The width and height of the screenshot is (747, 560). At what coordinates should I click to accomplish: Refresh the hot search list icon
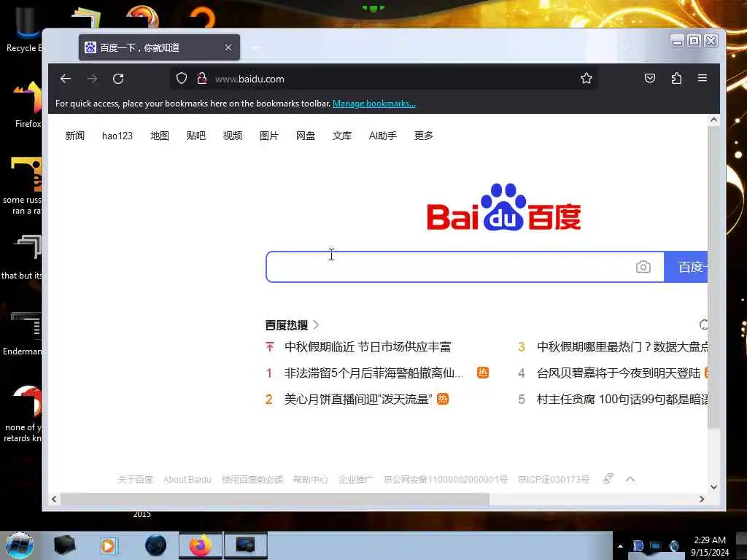coord(703,324)
